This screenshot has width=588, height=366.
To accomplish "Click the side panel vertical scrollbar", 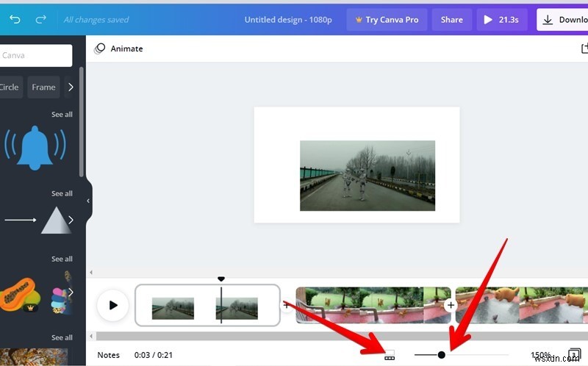I will (82, 122).
